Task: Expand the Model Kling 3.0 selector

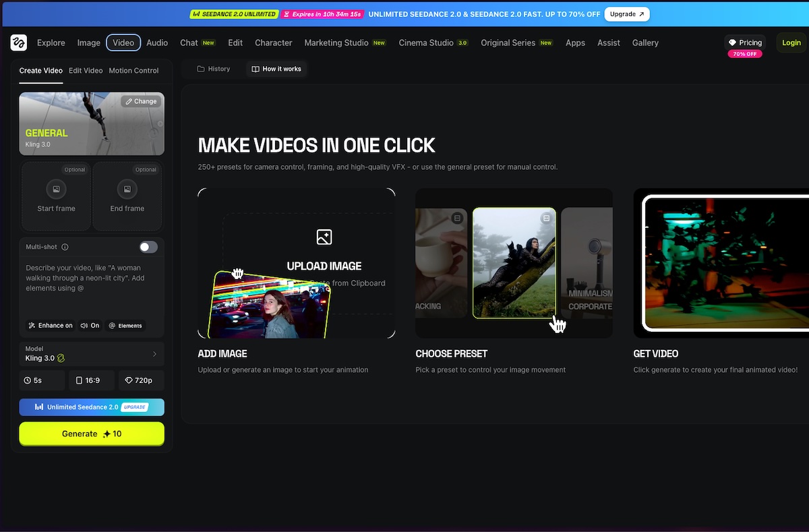Action: pos(92,354)
